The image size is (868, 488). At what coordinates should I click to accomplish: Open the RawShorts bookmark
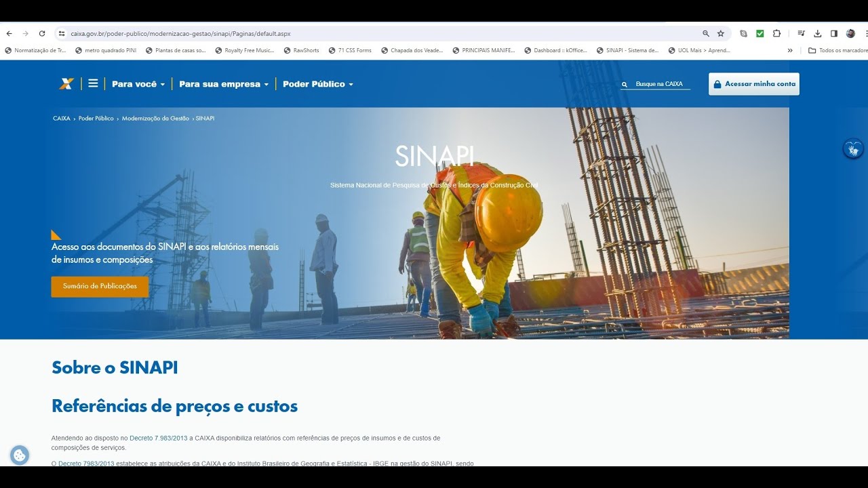[x=301, y=50]
